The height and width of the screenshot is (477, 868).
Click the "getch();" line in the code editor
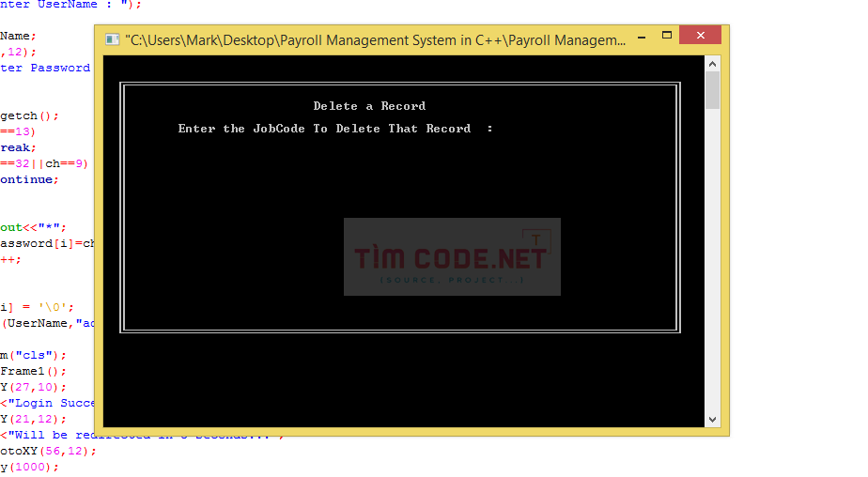(x=29, y=115)
